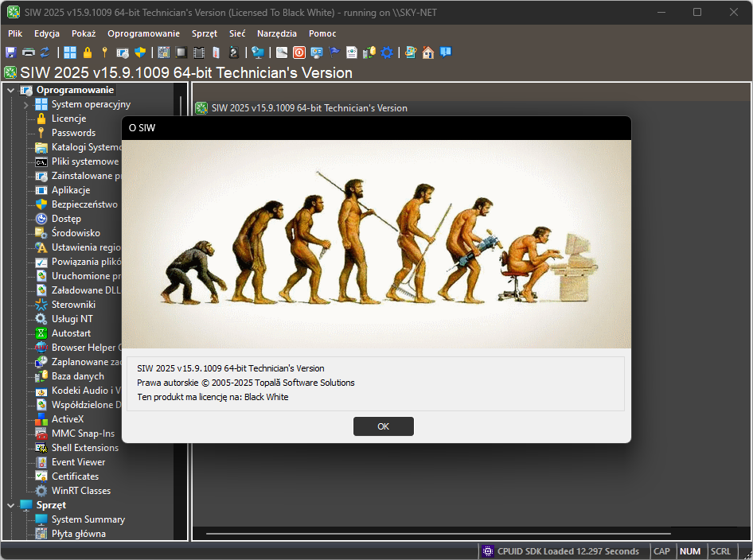753x560 pixels.
Task: Select Licencje in the tree
Action: (x=68, y=119)
